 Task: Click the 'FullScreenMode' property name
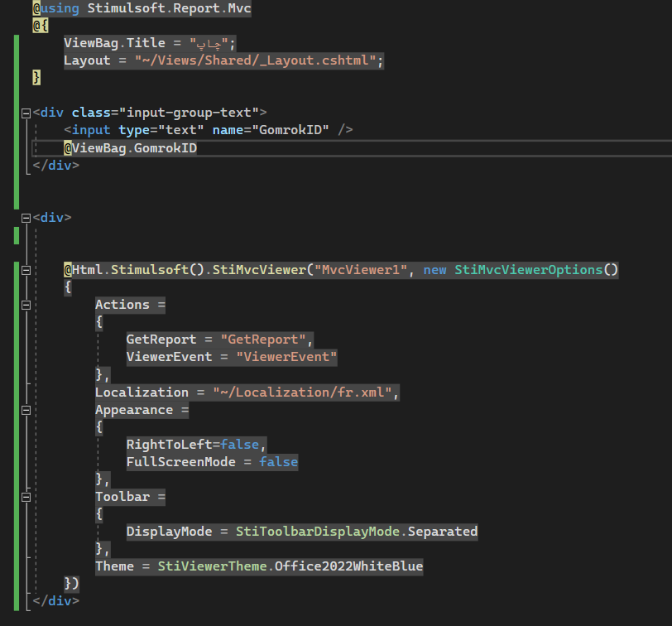181,462
